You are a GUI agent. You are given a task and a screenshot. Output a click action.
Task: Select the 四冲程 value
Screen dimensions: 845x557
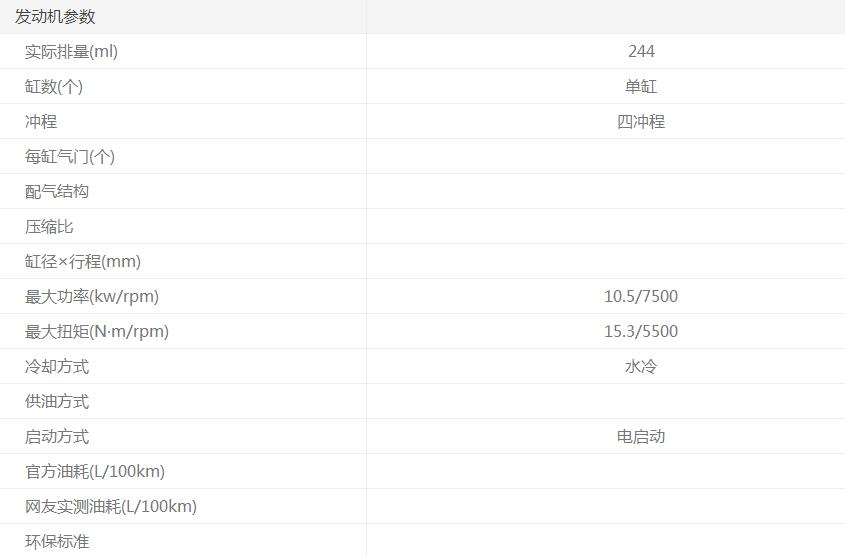pos(641,122)
